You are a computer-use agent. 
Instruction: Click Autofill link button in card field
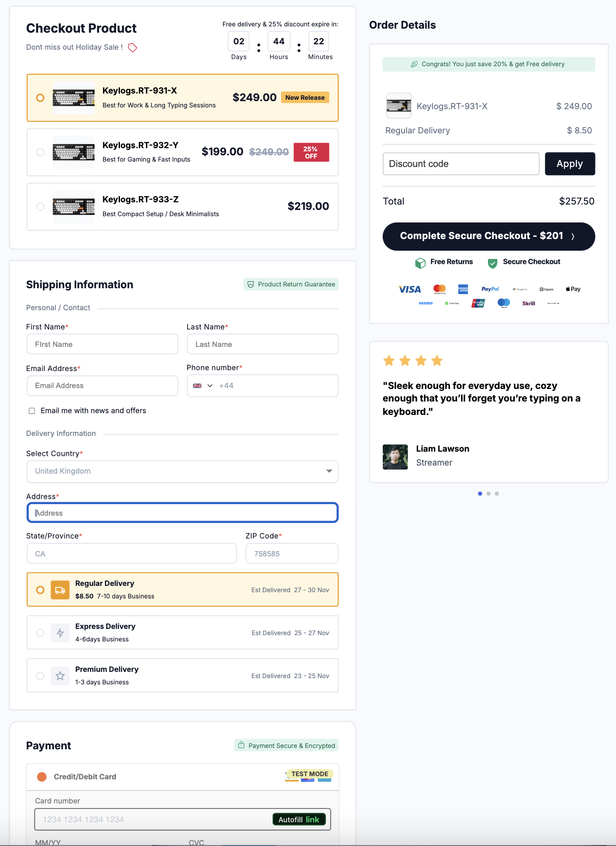tap(299, 820)
